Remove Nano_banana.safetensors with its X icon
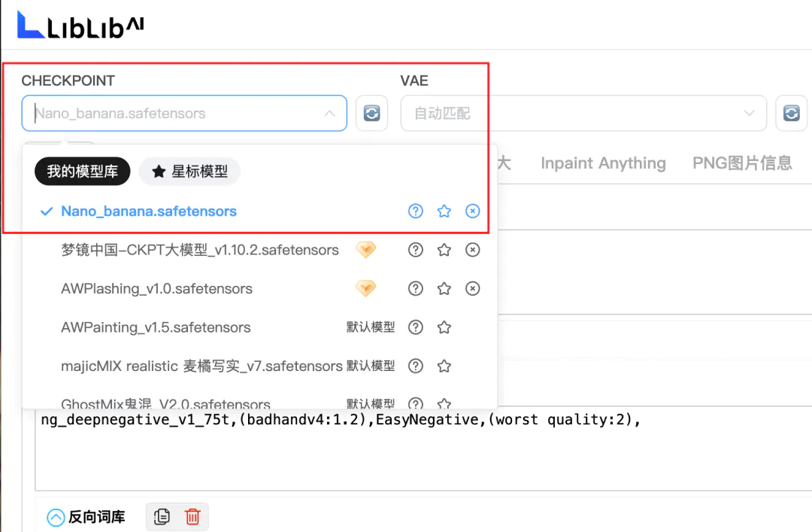This screenshot has height=532, width=812. (472, 211)
